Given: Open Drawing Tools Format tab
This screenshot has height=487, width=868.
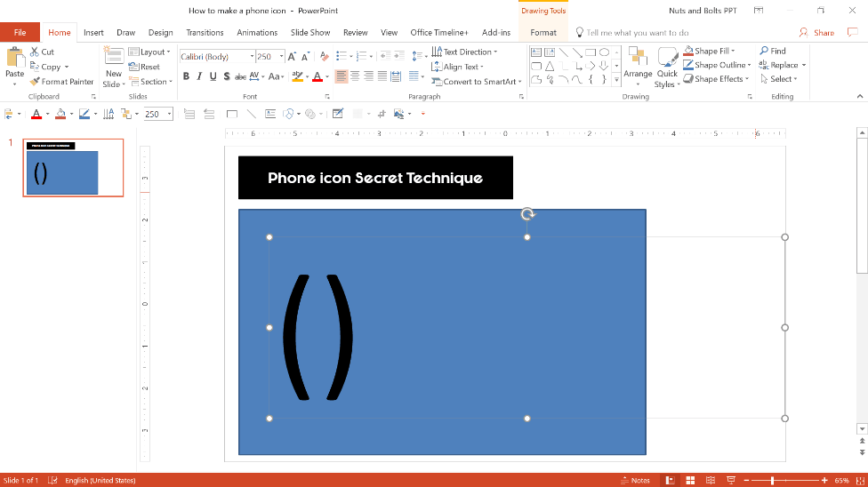Looking at the screenshot, I should [543, 33].
